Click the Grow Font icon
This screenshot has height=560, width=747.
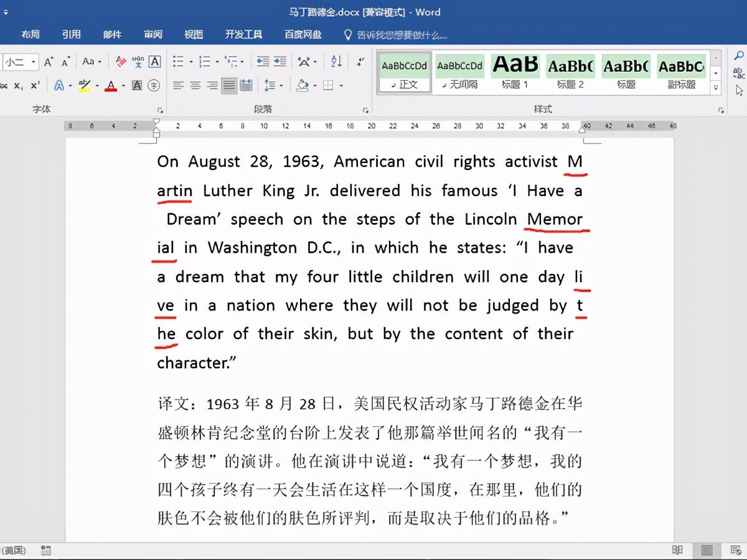(49, 62)
